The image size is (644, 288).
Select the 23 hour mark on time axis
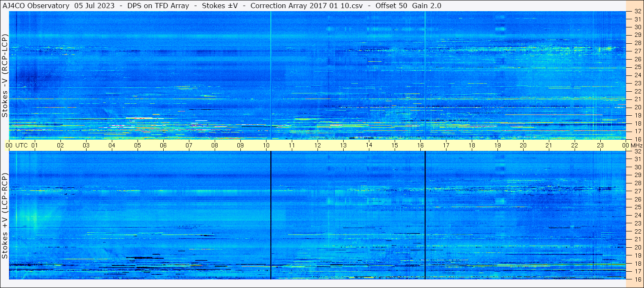click(x=600, y=145)
